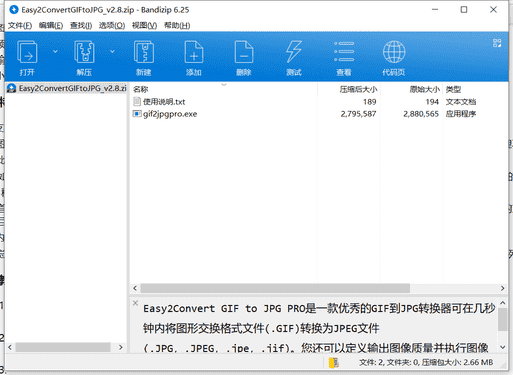Select Easy2ConvertGIFtoJPG_v2.8.zip tree node
The width and height of the screenshot is (513, 375).
(x=67, y=88)
